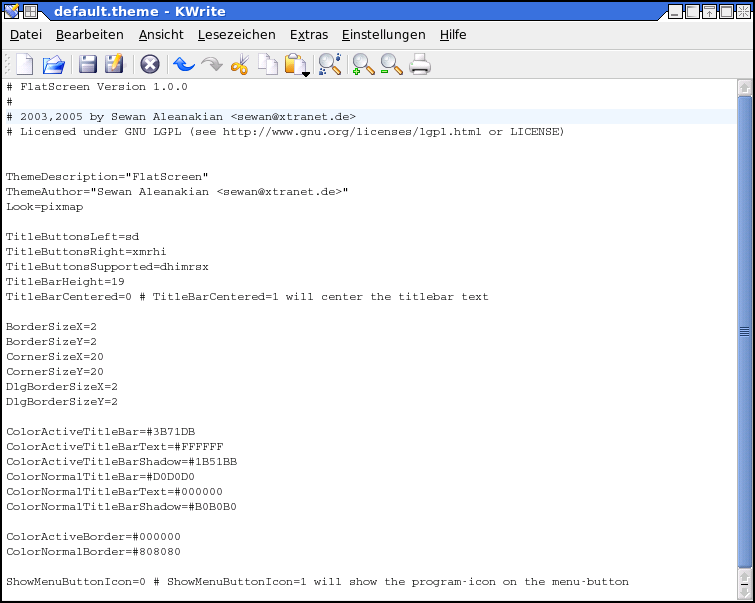Paste from the clipboard icon
This screenshot has height=603, width=755.
[x=296, y=64]
